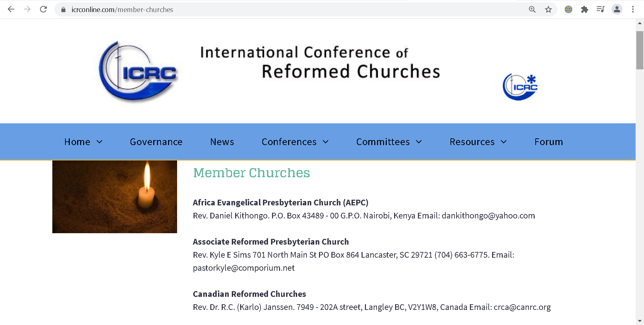644x325 pixels.
Task: Open the Resources menu item
Action: 472,142
